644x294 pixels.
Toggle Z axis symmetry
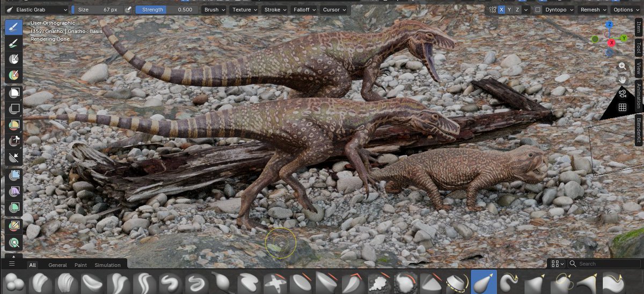pos(518,10)
